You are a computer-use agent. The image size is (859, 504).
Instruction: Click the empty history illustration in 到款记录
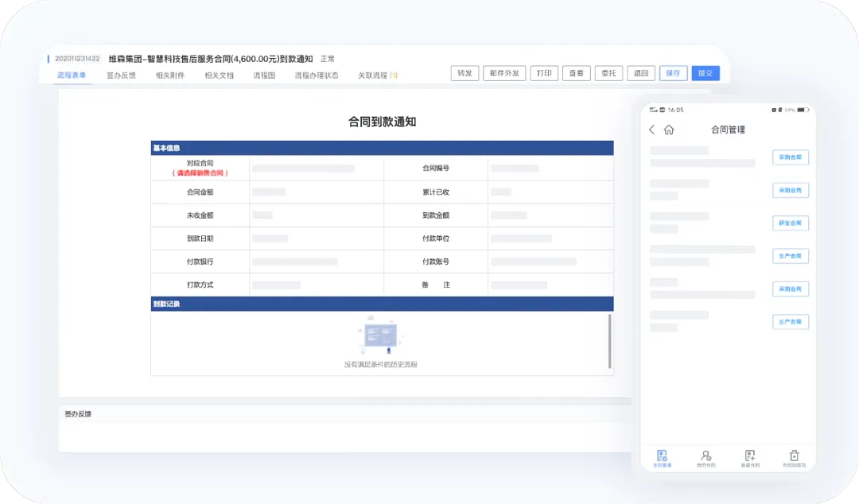[x=380, y=337]
